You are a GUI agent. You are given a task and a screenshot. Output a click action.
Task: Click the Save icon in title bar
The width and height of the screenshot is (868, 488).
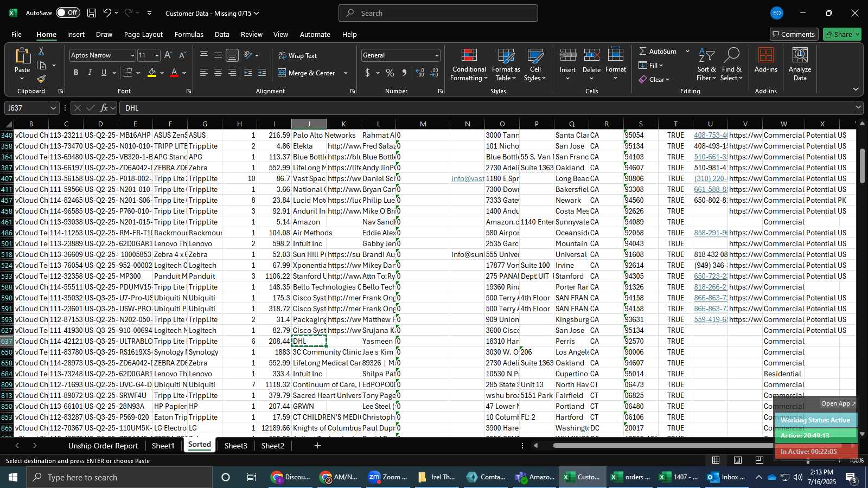[92, 13]
